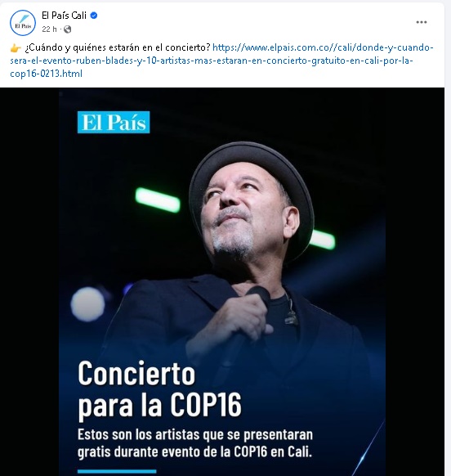Click the El País logo in image
The height and width of the screenshot is (476, 451).
pyautogui.click(x=114, y=122)
